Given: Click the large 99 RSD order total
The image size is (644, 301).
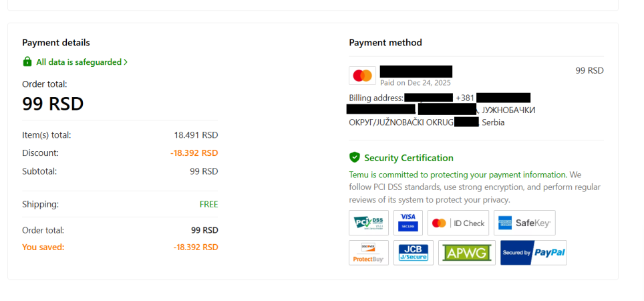Looking at the screenshot, I should [x=53, y=104].
